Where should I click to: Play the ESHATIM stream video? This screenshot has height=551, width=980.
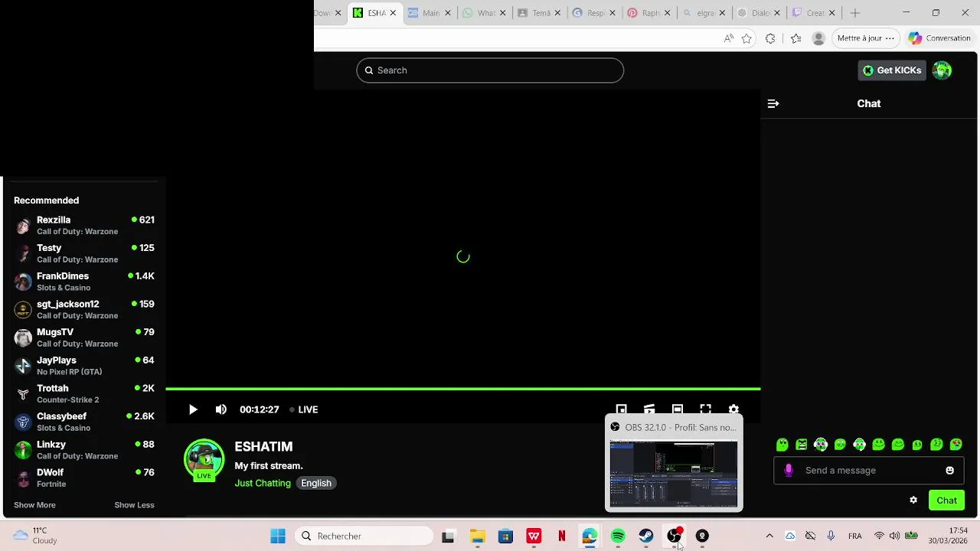point(193,409)
